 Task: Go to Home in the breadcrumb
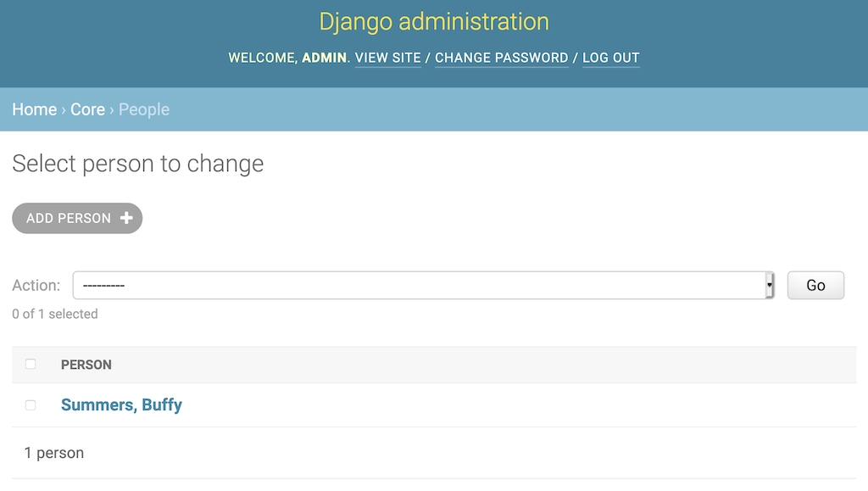pyautogui.click(x=34, y=109)
